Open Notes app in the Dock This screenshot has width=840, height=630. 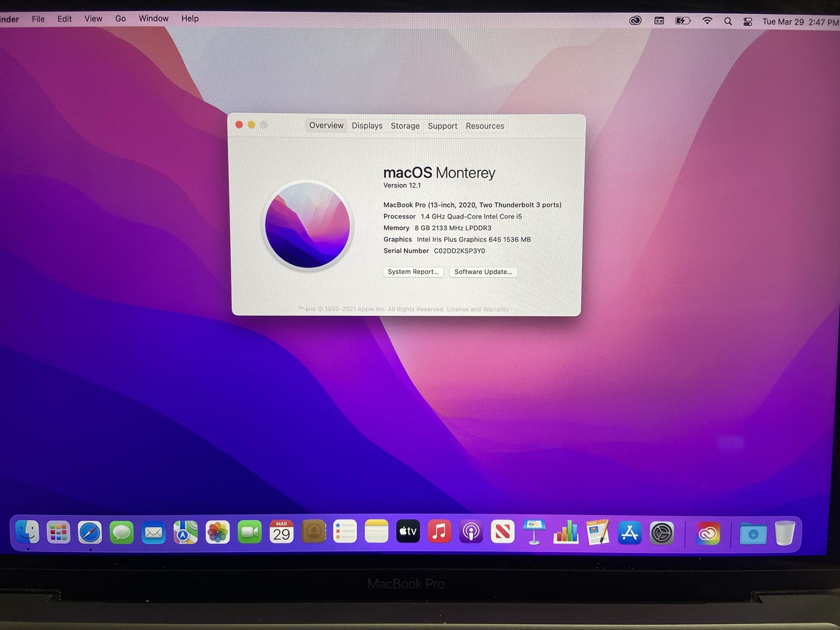tap(377, 532)
